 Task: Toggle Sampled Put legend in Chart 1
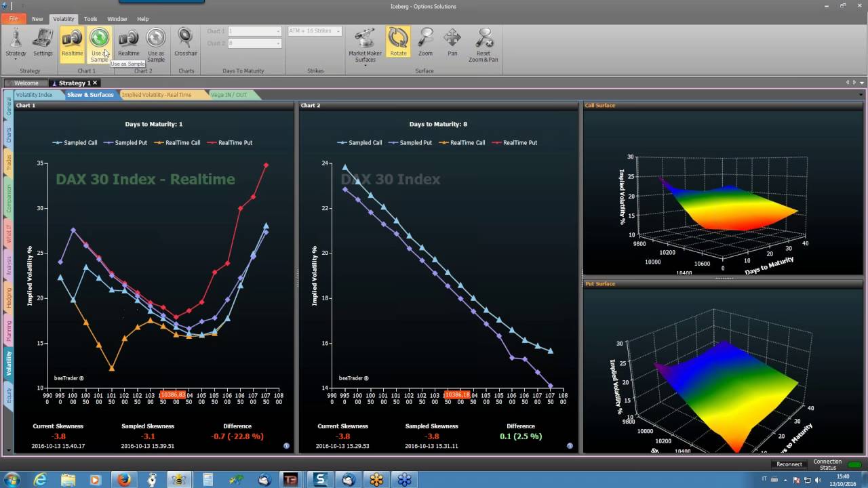point(126,143)
